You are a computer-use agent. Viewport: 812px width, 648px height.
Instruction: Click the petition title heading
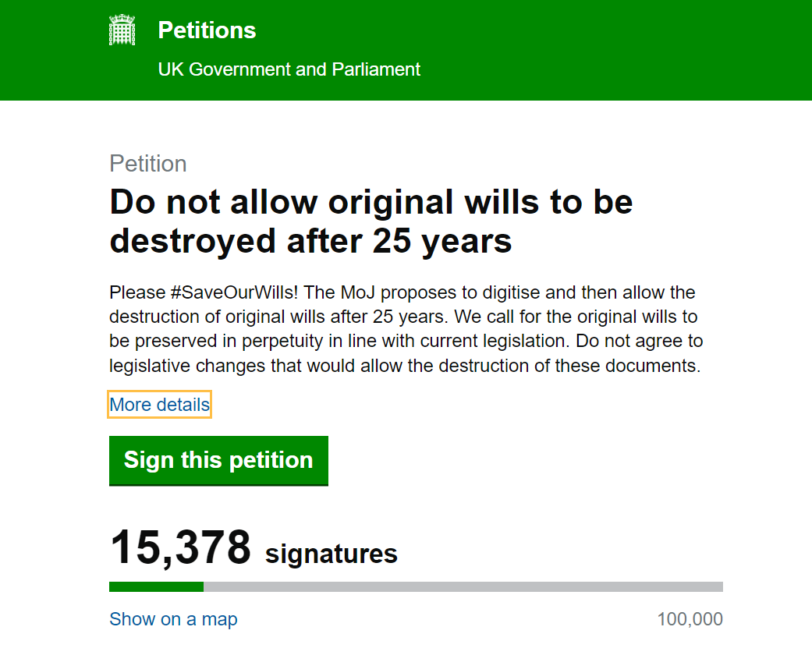(x=371, y=221)
